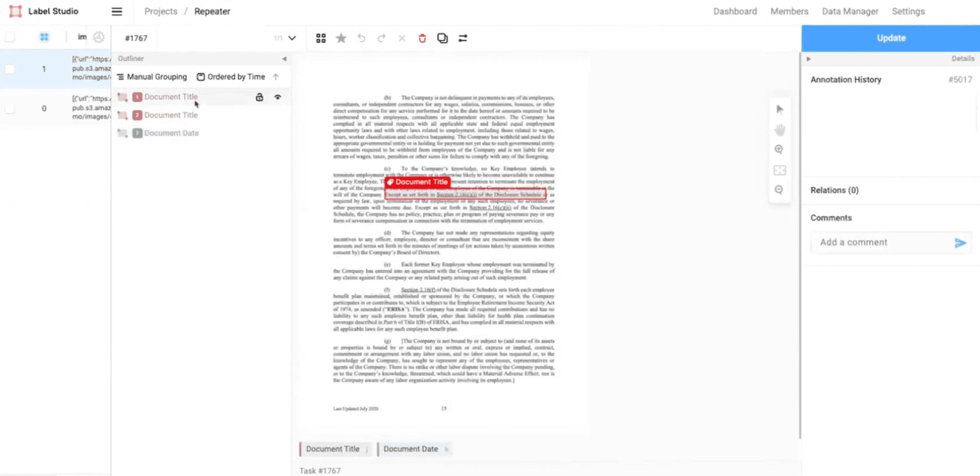
Task: Click the star icon in the toolbar
Action: point(341,38)
